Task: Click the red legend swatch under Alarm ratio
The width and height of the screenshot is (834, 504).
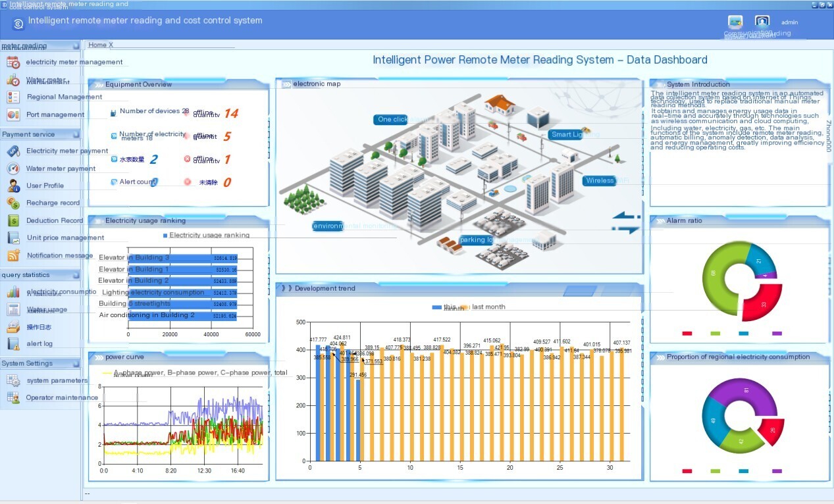Action: pyautogui.click(x=687, y=334)
